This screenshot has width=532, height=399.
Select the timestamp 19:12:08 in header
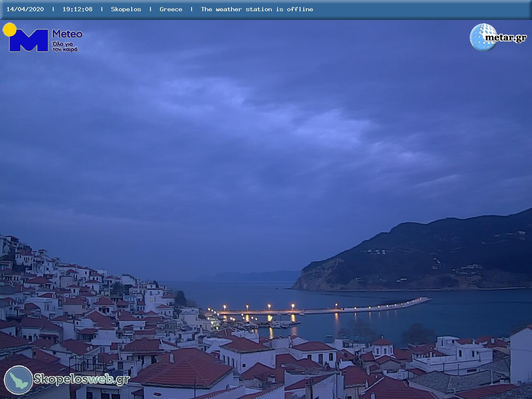tap(77, 9)
